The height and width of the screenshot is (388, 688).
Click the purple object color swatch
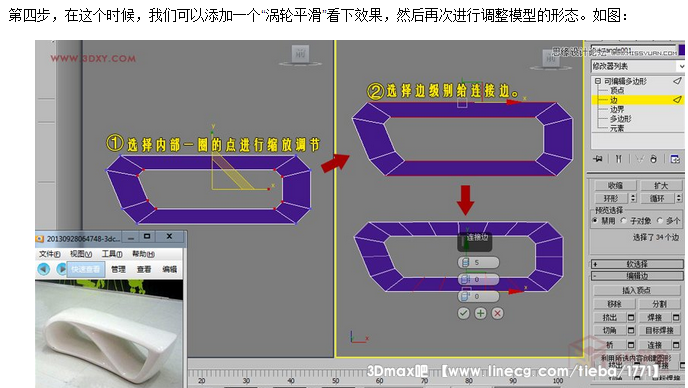click(681, 50)
